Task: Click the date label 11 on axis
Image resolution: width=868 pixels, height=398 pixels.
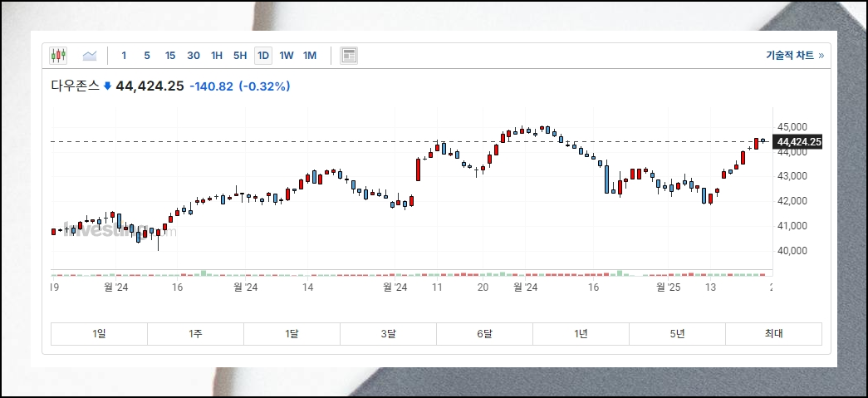Action: tap(437, 287)
